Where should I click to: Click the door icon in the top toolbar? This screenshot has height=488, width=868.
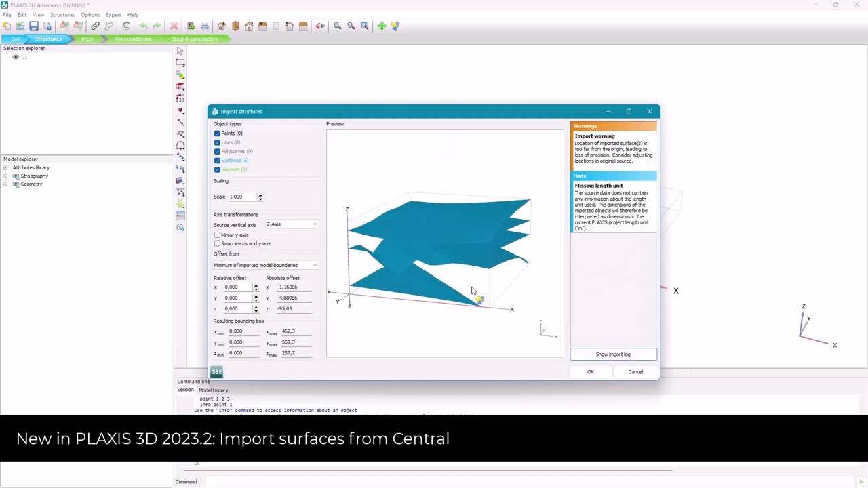pyautogui.click(x=235, y=26)
